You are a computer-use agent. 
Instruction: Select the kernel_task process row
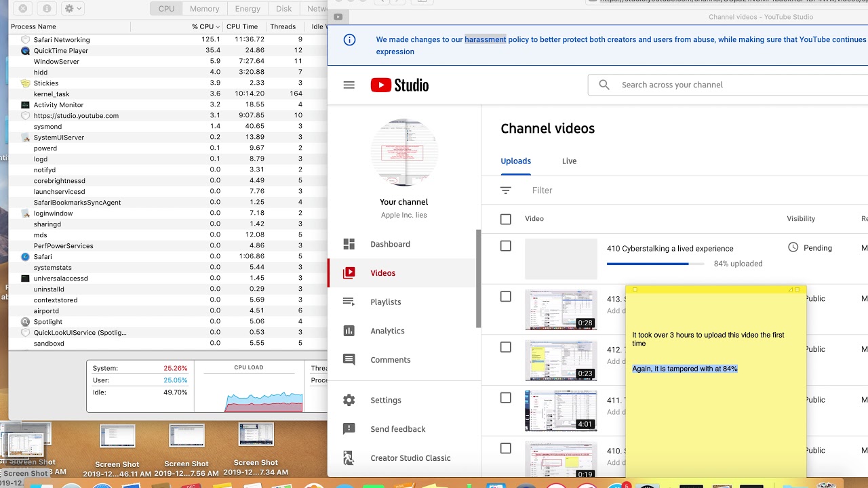(167, 94)
